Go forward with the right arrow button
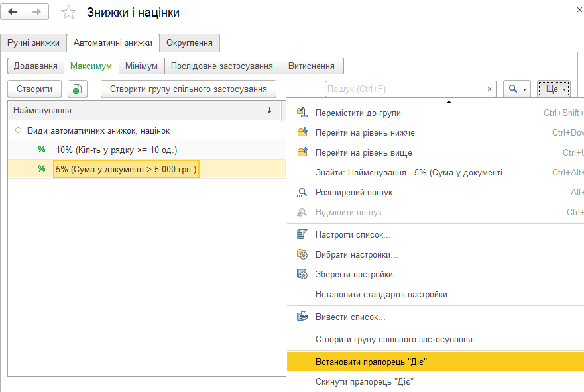Screen dimensions: 584x392 (36, 12)
